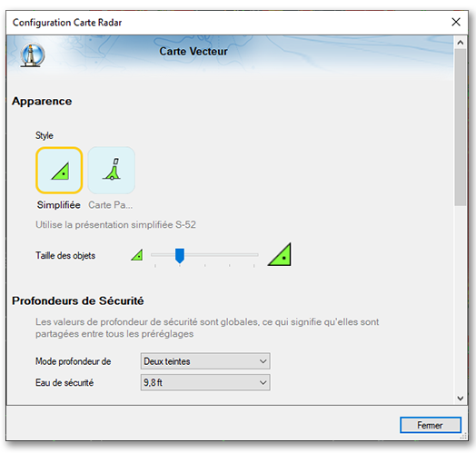This screenshot has width=476, height=453.
Task: Click the scrollbar down arrow
Action: tap(461, 399)
